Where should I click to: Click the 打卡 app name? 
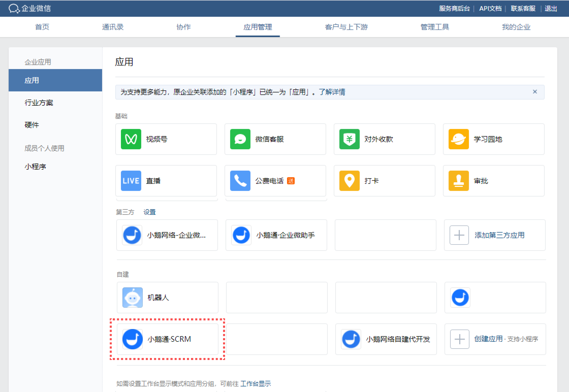click(371, 181)
